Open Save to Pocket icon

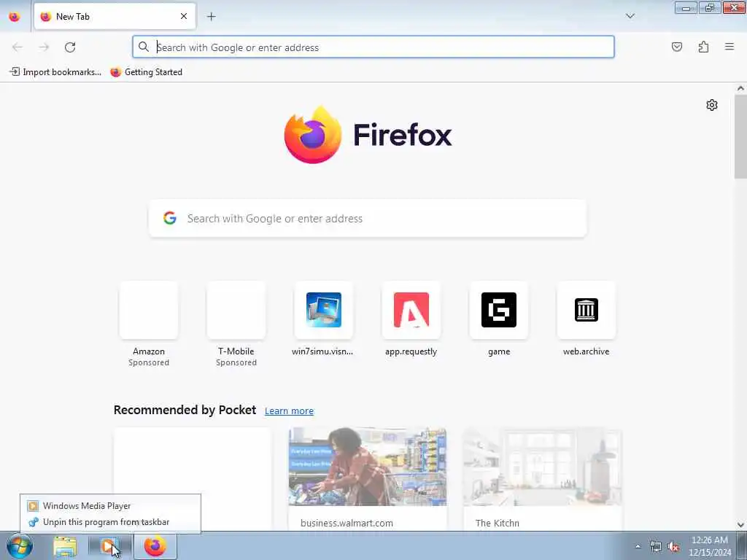click(x=676, y=47)
